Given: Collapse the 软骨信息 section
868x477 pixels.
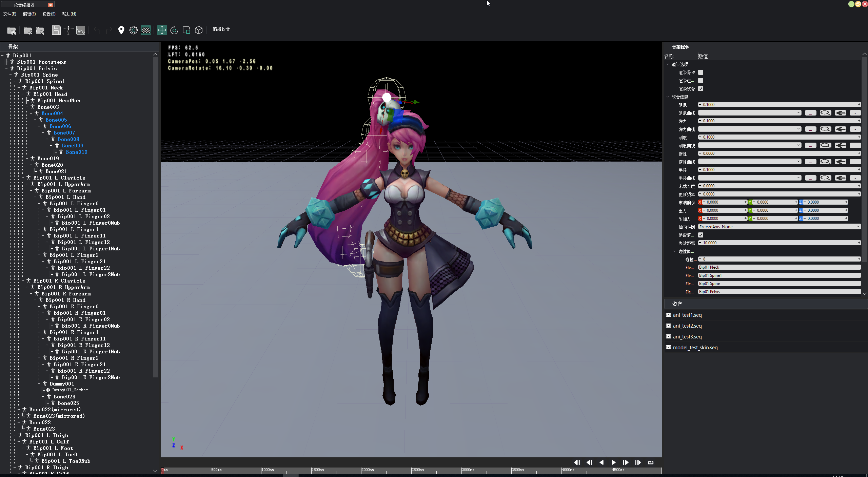Looking at the screenshot, I should [668, 97].
